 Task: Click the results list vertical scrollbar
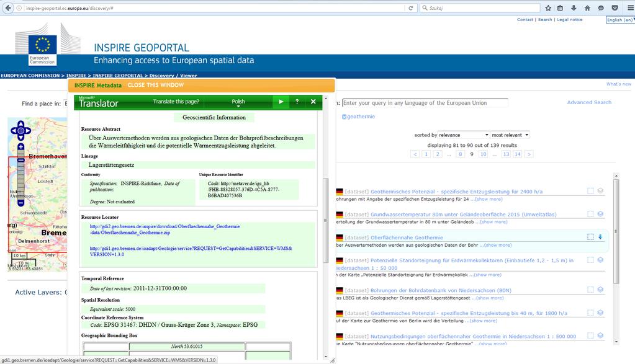[616, 231]
